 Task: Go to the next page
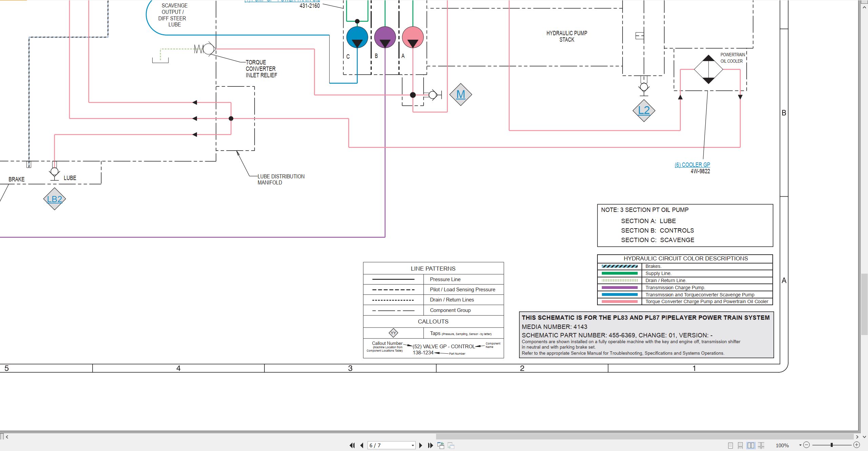coord(420,445)
